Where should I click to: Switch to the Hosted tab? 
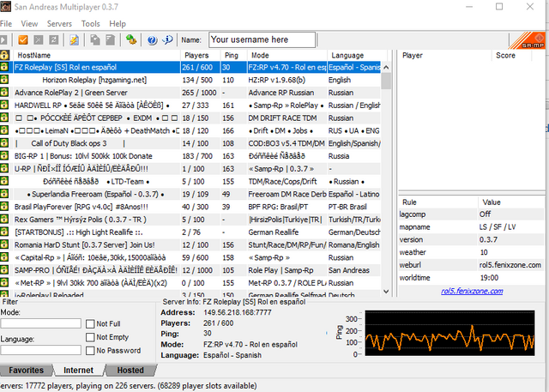[x=130, y=370]
